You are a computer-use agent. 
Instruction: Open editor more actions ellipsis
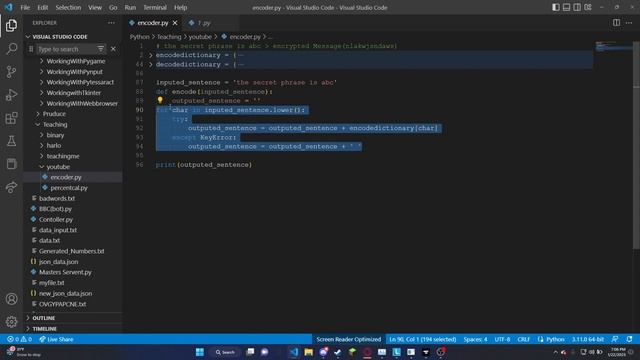(x=629, y=23)
